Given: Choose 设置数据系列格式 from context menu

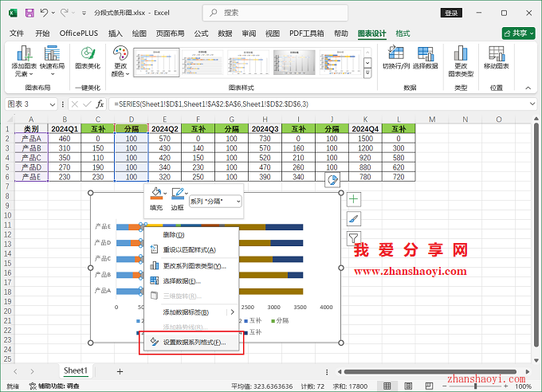Looking at the screenshot, I should pyautogui.click(x=194, y=342).
